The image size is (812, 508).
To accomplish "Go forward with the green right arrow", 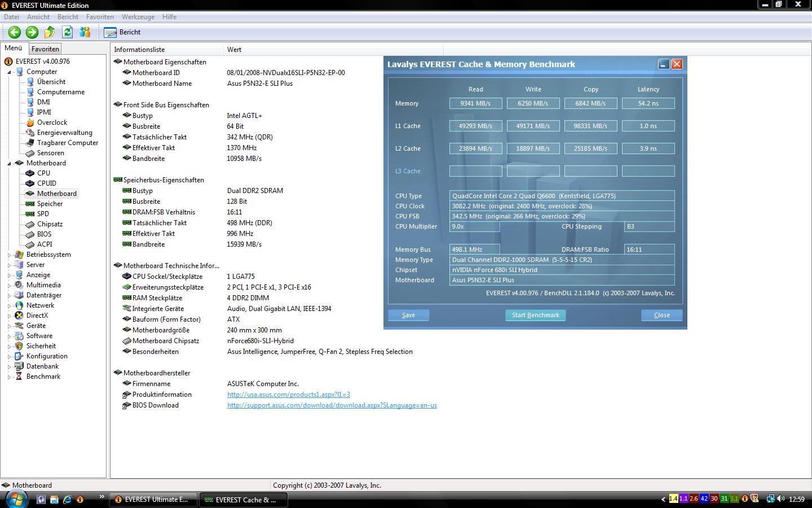I will pyautogui.click(x=32, y=32).
